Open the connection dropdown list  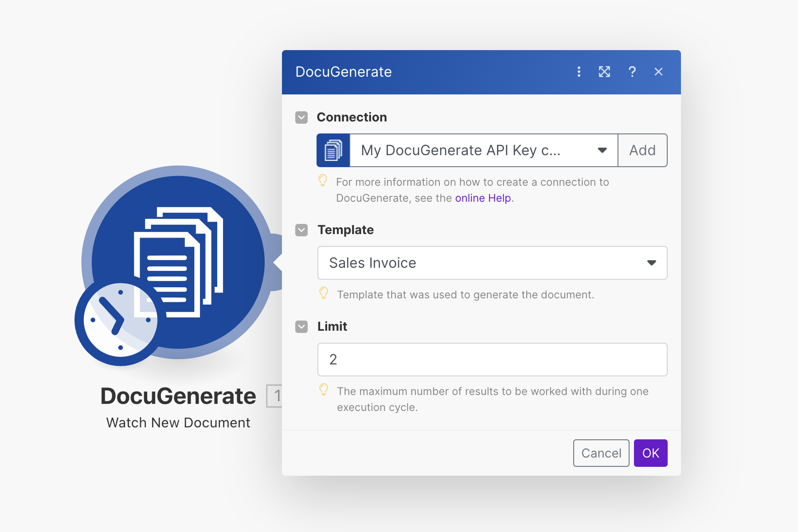pyautogui.click(x=484, y=150)
